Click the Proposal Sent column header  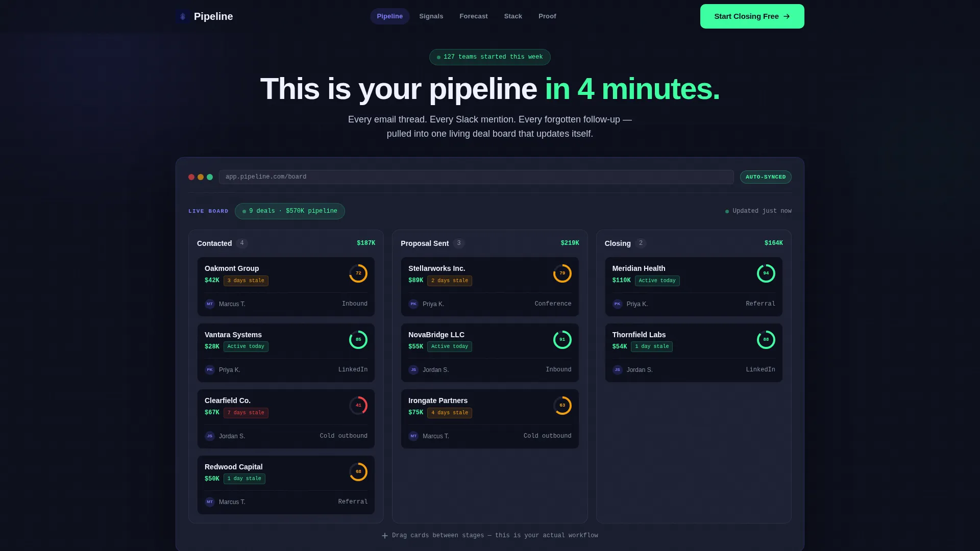[x=425, y=243]
